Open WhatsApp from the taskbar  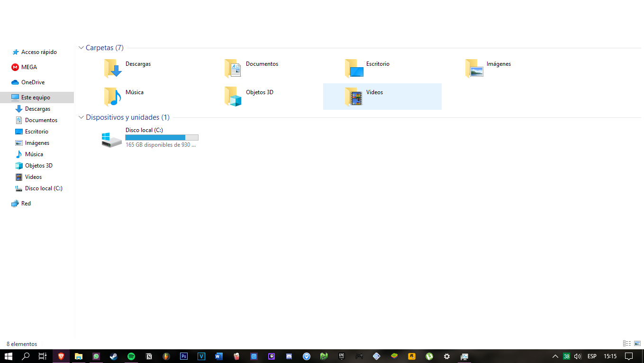pyautogui.click(x=96, y=356)
